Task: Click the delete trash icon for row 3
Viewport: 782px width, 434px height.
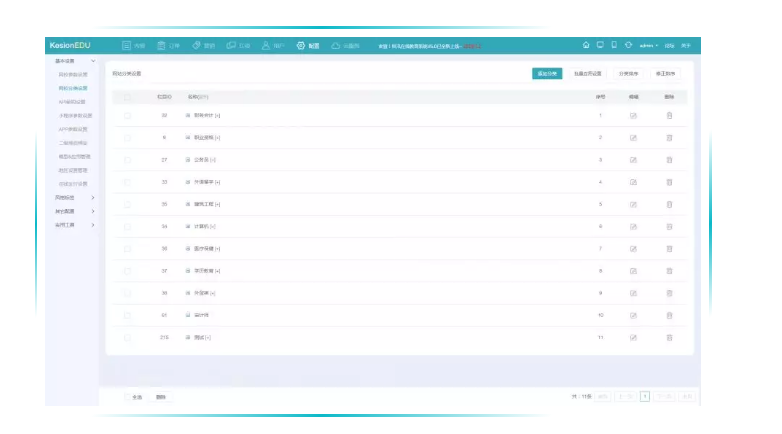Action: pyautogui.click(x=669, y=160)
